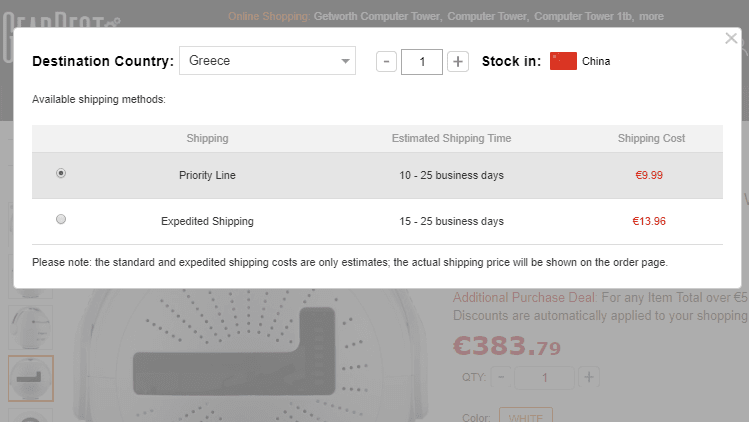Close the shipping methods popup
The height and width of the screenshot is (422, 749).
coord(731,39)
